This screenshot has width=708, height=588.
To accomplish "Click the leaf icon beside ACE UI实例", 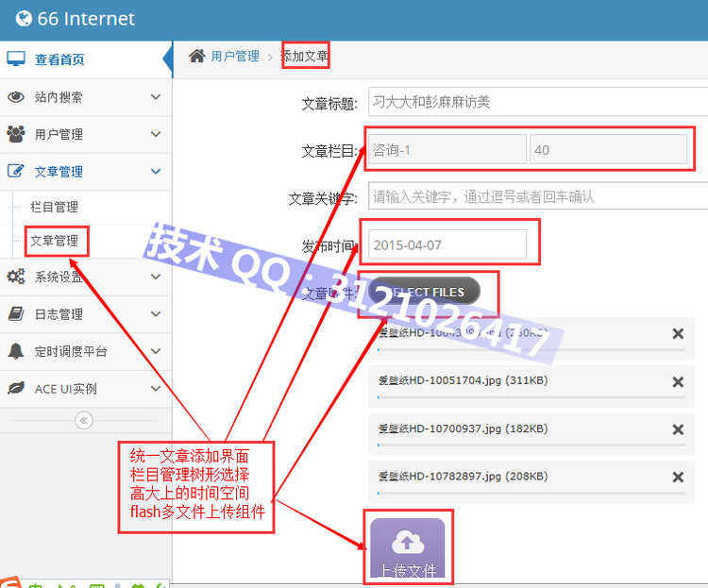I will click(16, 388).
